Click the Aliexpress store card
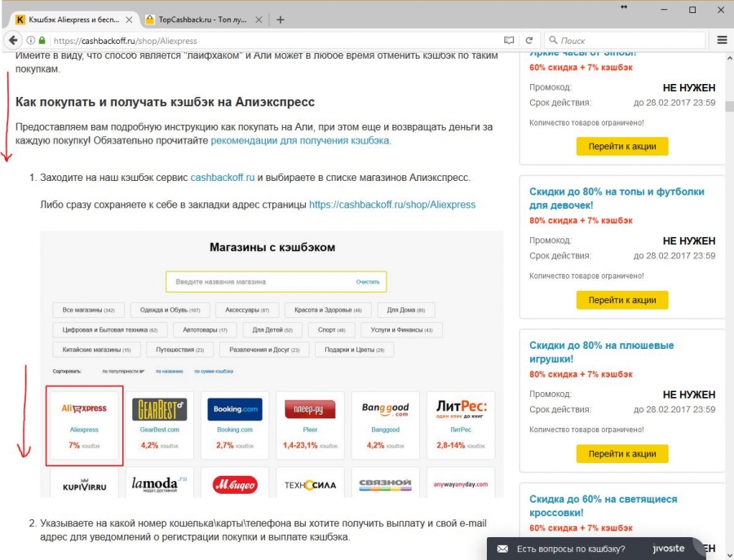Image resolution: width=734 pixels, height=560 pixels. click(x=84, y=426)
